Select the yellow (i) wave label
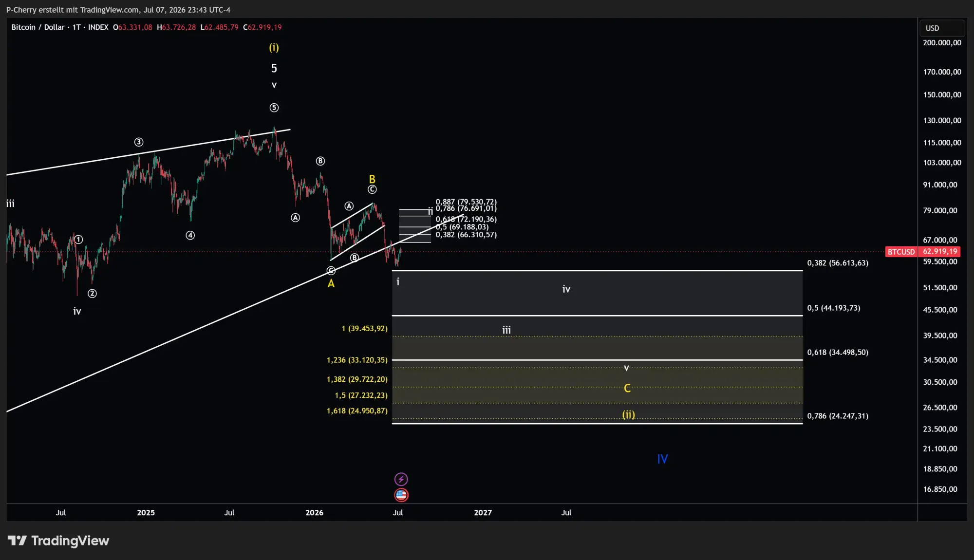This screenshot has width=974, height=560. (274, 48)
